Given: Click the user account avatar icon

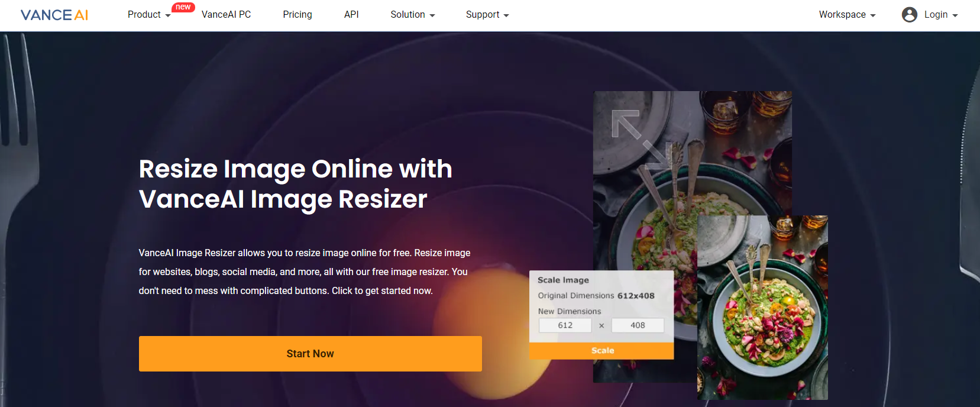Looking at the screenshot, I should 910,15.
